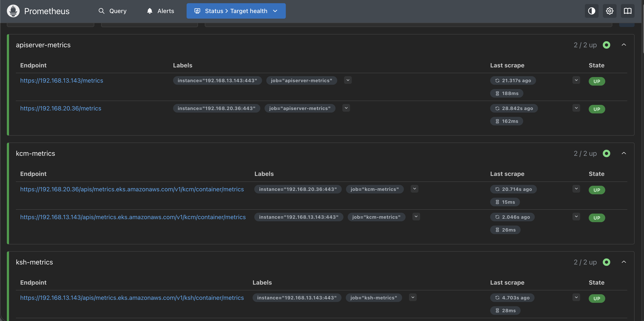Expand labels for 192.168.13.143 apiserver target
Viewport: 644px width, 321px height.
pyautogui.click(x=348, y=80)
